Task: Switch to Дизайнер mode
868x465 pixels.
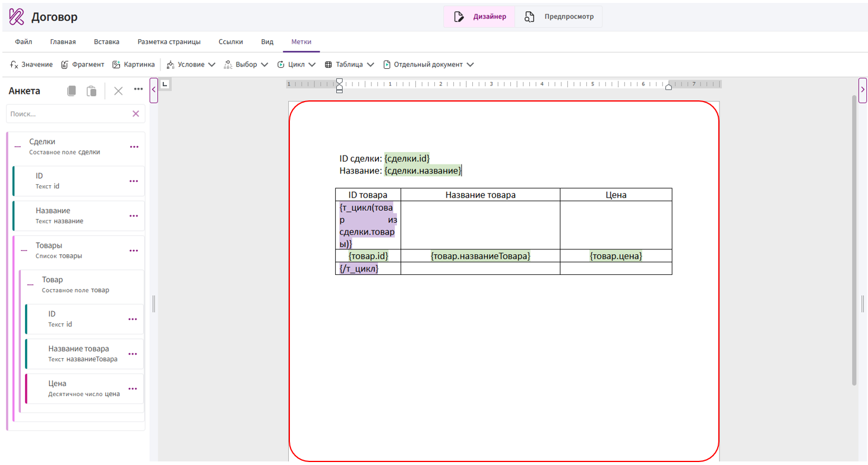Action: pyautogui.click(x=479, y=17)
